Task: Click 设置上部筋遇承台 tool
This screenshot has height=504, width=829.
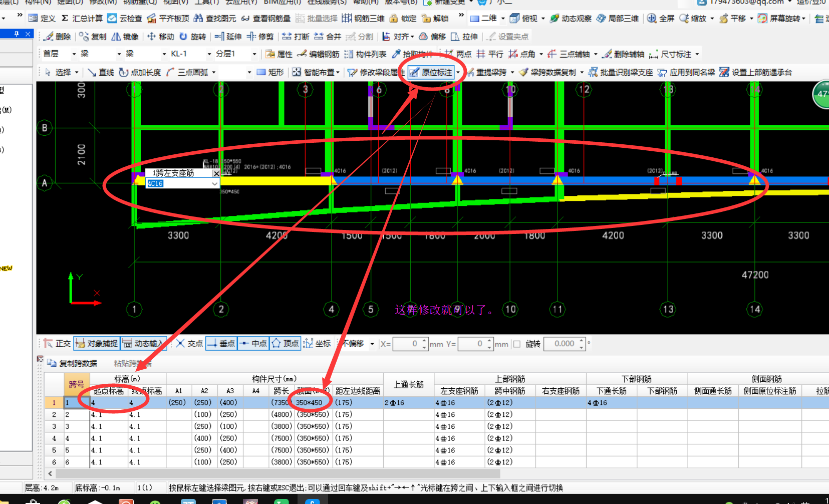Action: point(756,72)
